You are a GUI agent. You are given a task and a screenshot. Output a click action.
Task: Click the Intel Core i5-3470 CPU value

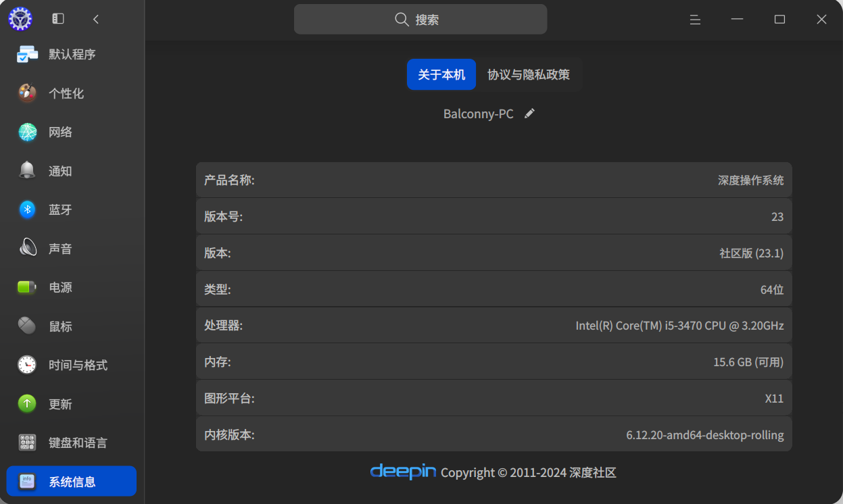679,325
